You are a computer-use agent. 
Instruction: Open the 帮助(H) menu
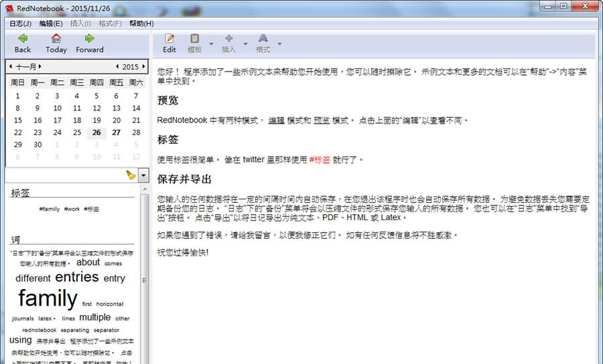(141, 23)
